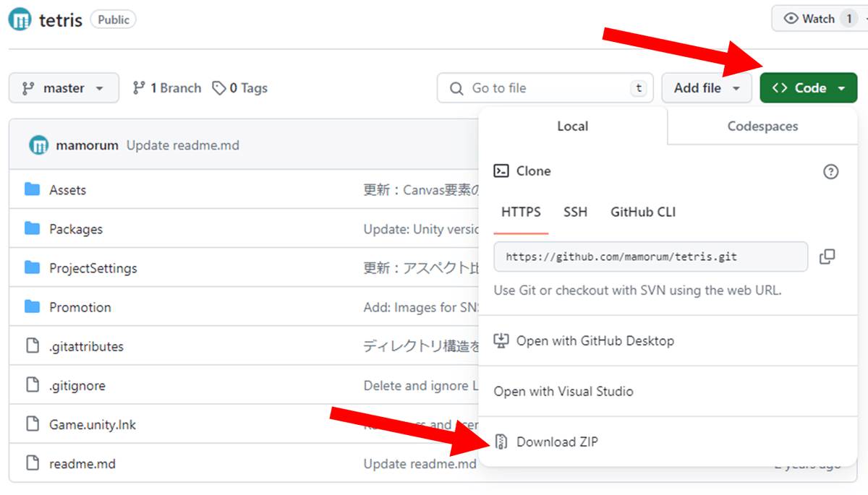The height and width of the screenshot is (495, 868).
Task: Open the Packages commit message 'Update: Unity versi'
Action: 421,229
